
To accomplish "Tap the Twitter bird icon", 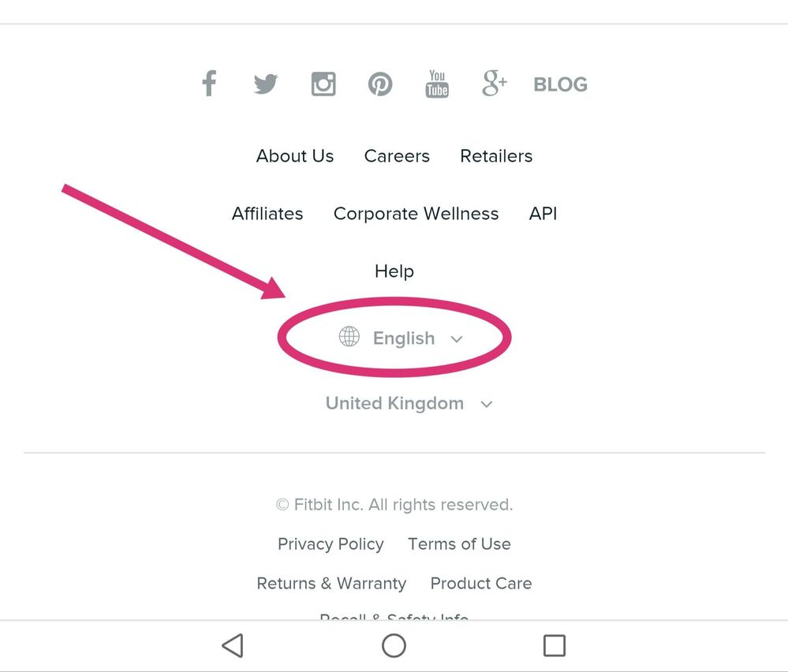I will [266, 84].
